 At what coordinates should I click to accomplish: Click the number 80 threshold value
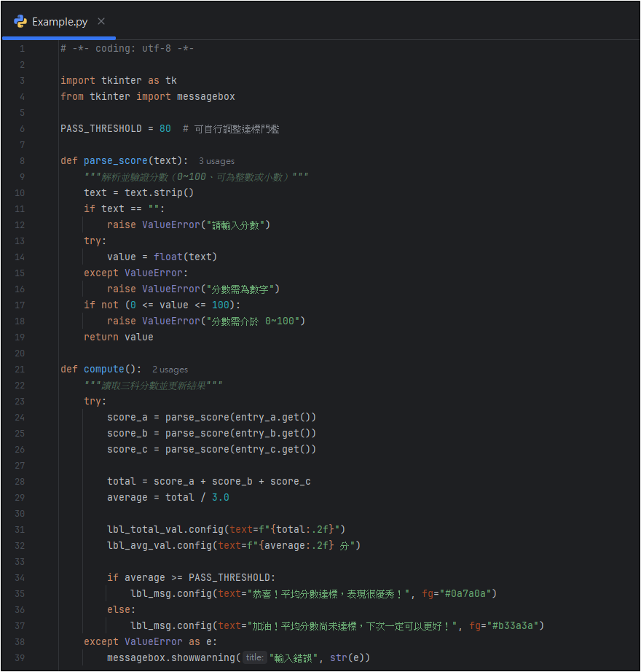[165, 129]
